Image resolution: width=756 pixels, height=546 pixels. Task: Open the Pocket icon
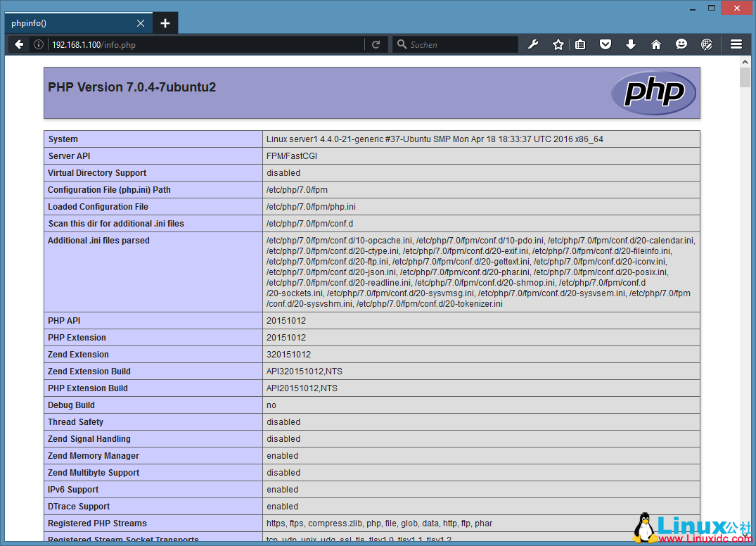(x=606, y=44)
